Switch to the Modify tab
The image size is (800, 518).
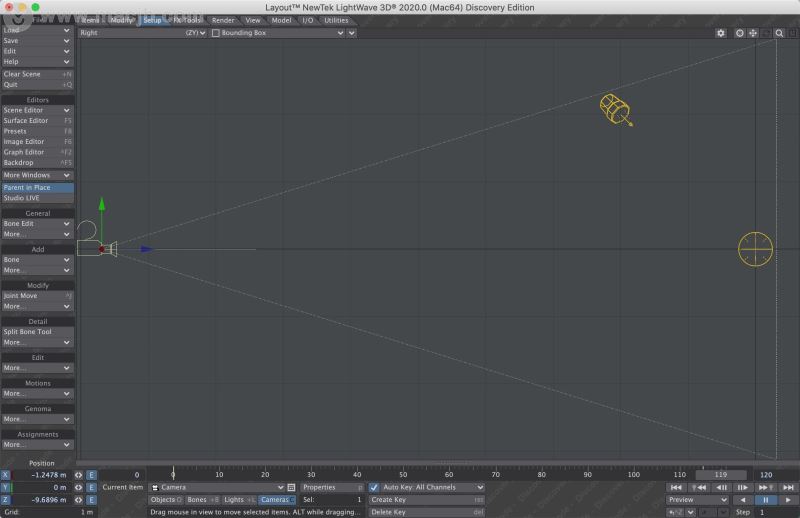pyautogui.click(x=121, y=20)
